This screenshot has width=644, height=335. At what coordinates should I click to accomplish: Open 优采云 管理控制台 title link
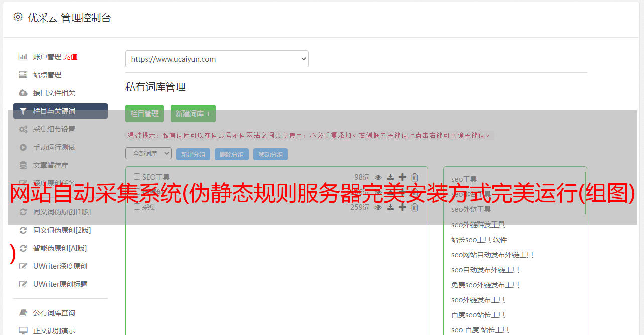pos(69,18)
